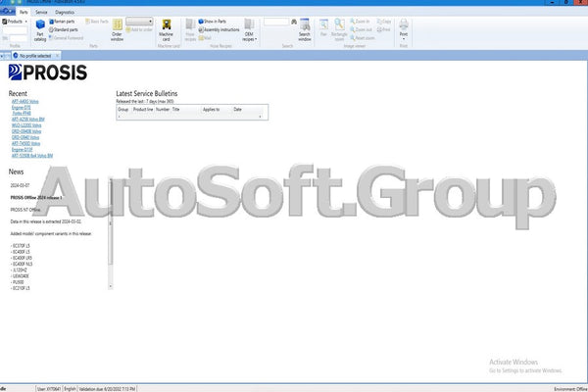This screenshot has height=392, width=588.
Task: Sort bulletins by Group column
Action: pyautogui.click(x=123, y=109)
